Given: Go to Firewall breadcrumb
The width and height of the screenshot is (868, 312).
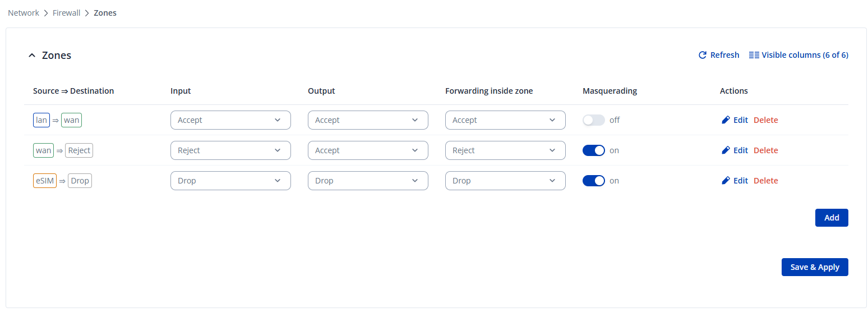Looking at the screenshot, I should point(67,13).
